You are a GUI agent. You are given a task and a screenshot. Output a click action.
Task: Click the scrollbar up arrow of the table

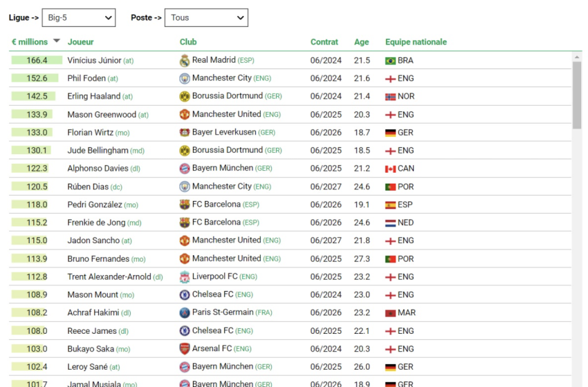coord(577,57)
